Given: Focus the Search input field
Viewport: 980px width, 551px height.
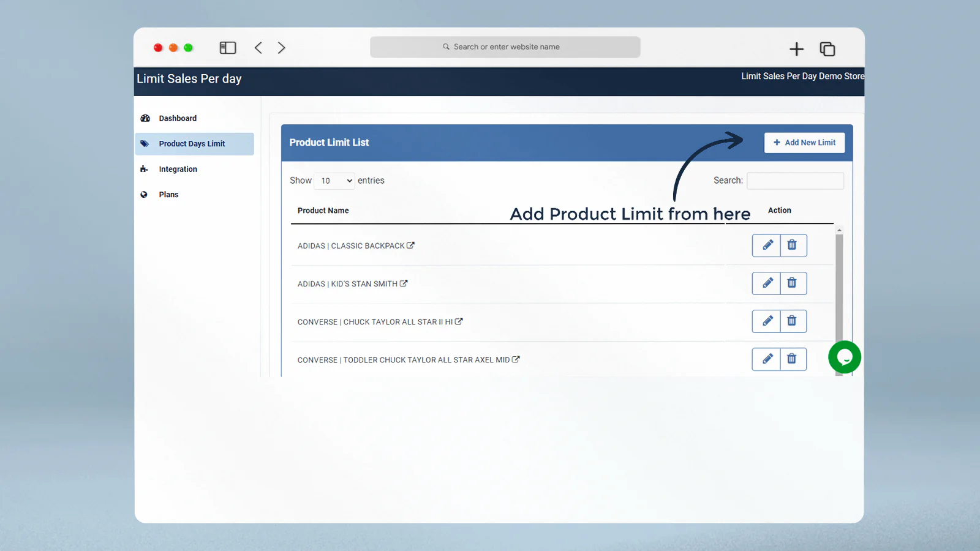Looking at the screenshot, I should pos(795,181).
